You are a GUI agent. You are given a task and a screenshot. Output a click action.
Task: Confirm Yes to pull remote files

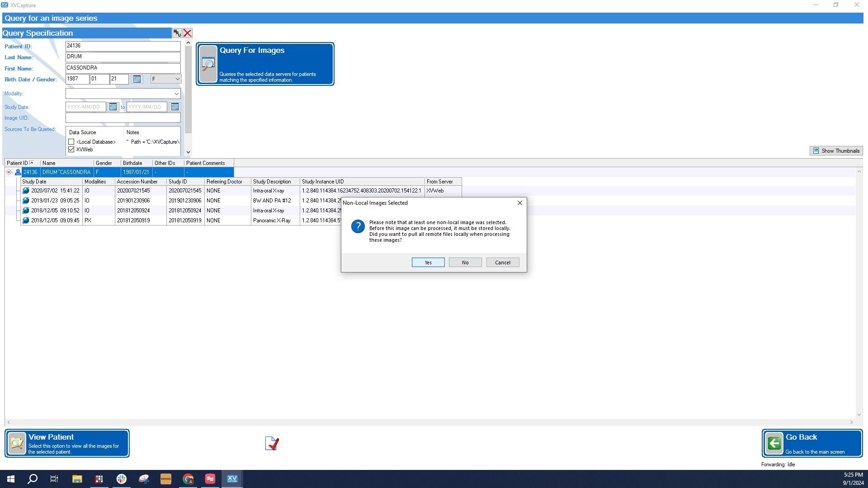(428, 263)
